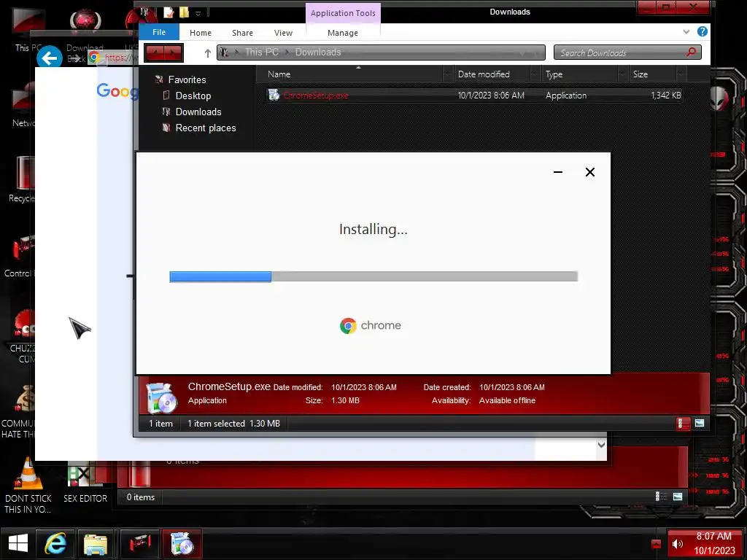Viewport: 747px width, 560px height.
Task: Open Customize Quick Access Toolbar dropdown
Action: (198, 13)
